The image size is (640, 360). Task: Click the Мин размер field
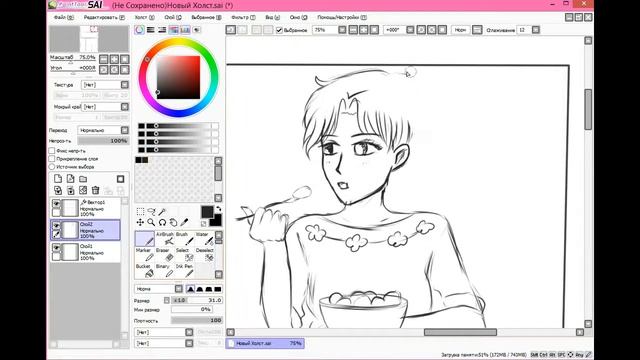click(191, 309)
